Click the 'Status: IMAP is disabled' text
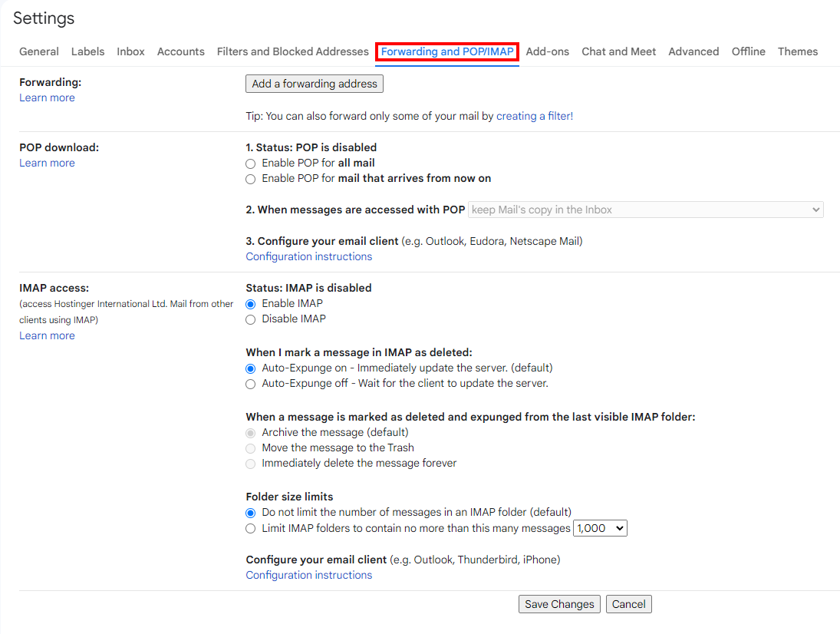The width and height of the screenshot is (840, 634). pyautogui.click(x=308, y=288)
